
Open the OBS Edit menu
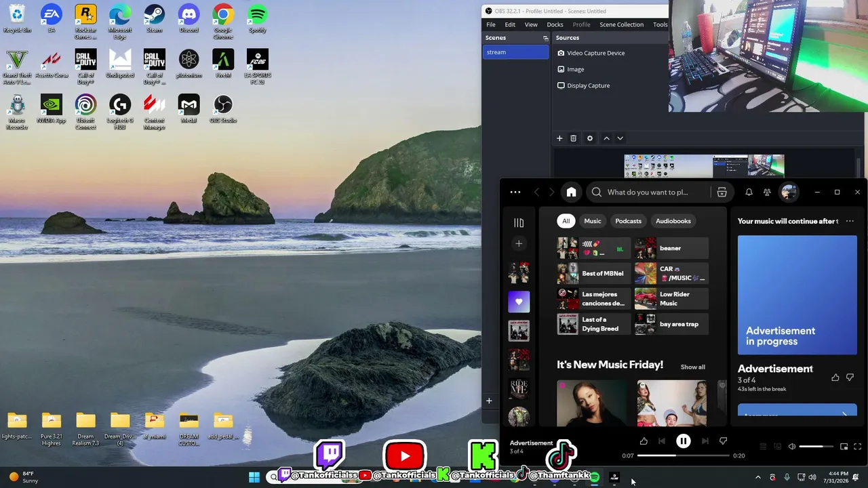pos(510,24)
